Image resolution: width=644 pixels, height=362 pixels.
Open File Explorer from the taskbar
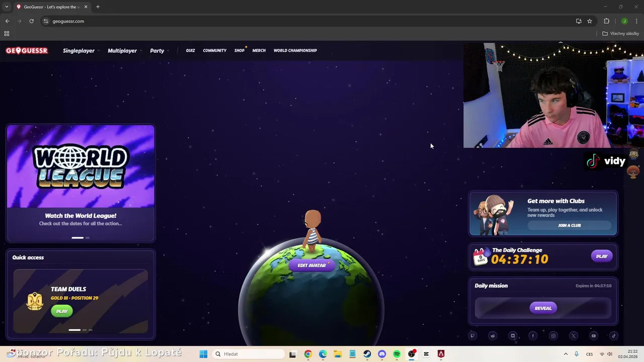tap(338, 354)
